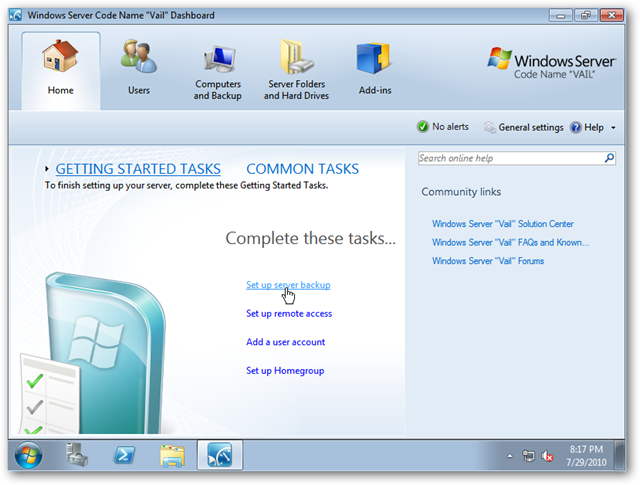Open the Home tab house icon
This screenshot has width=640, height=485.
tap(60, 56)
